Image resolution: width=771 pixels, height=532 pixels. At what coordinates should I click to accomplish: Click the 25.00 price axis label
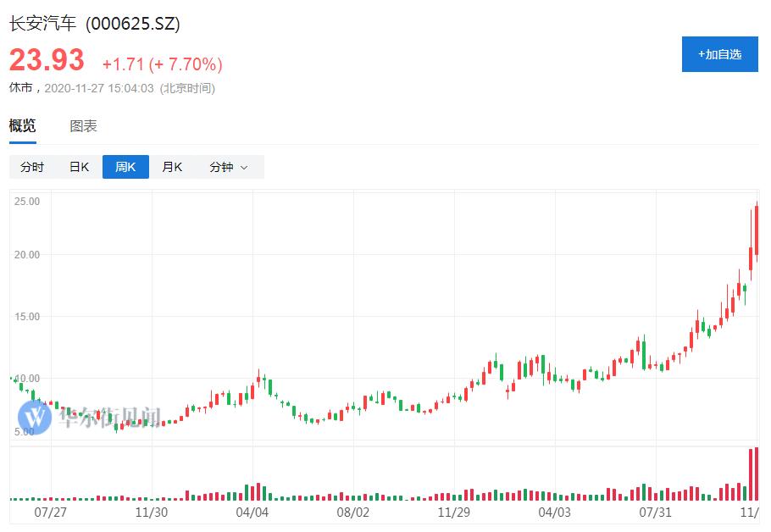[27, 202]
